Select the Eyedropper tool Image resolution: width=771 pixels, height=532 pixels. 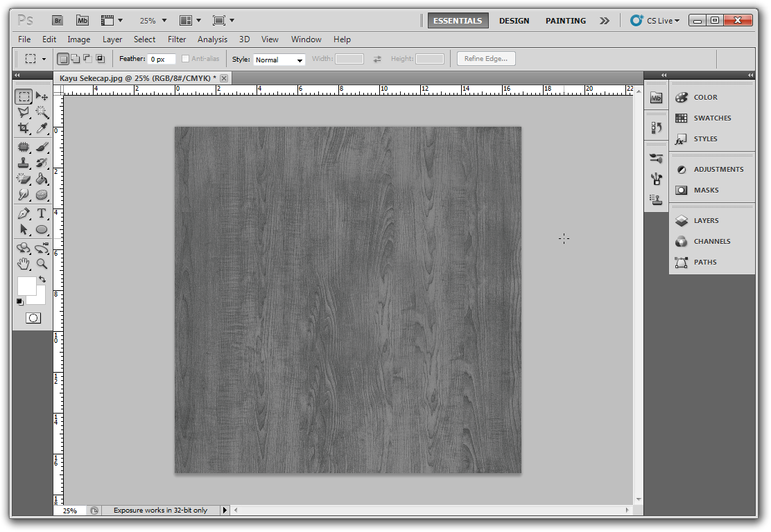point(42,128)
